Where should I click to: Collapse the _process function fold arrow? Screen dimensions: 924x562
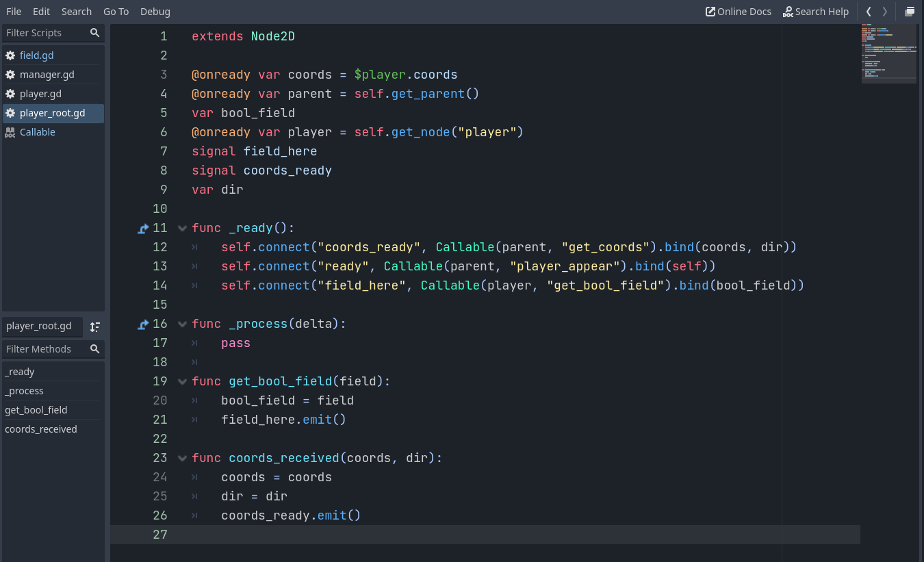(182, 324)
